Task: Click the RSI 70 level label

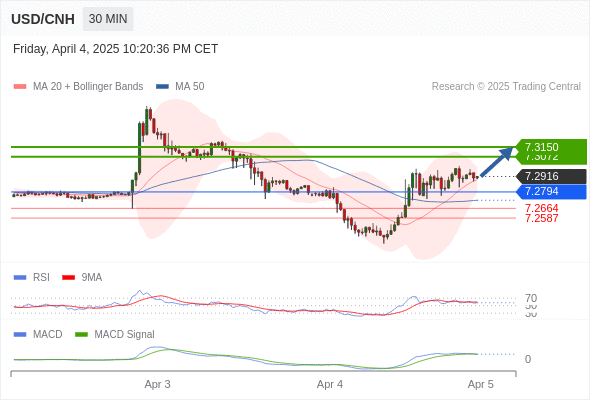Action: (531, 298)
